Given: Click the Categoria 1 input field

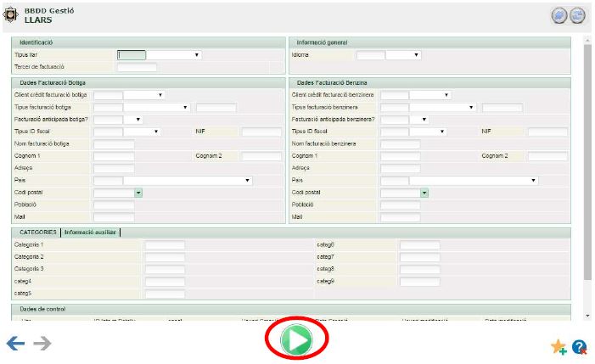Looking at the screenshot, I should tap(165, 245).
